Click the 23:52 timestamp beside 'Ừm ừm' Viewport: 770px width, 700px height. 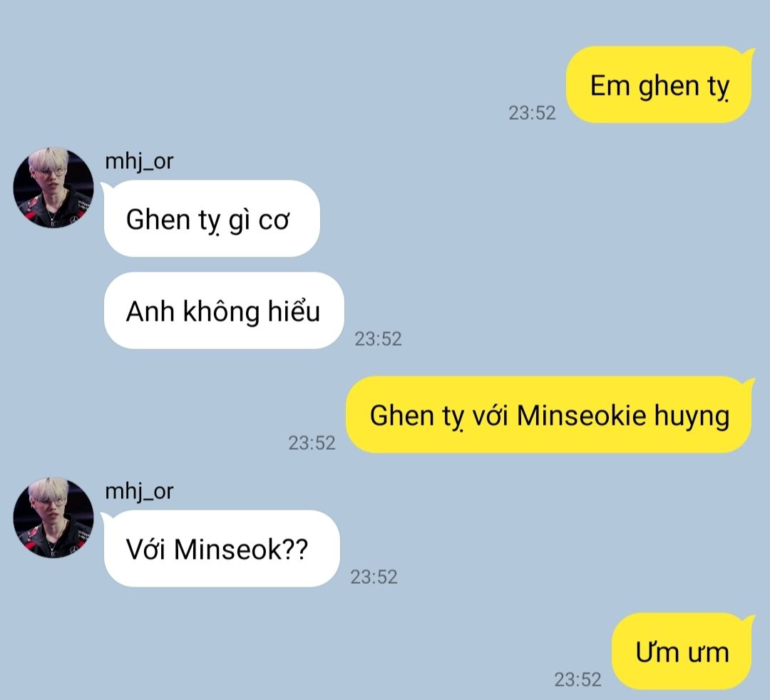pyautogui.click(x=577, y=679)
